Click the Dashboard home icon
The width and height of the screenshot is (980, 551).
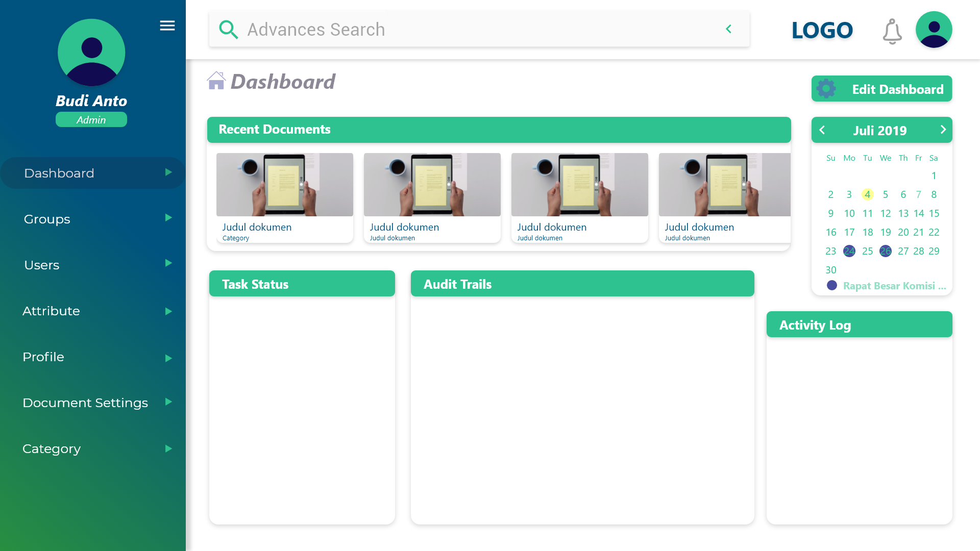pyautogui.click(x=216, y=81)
